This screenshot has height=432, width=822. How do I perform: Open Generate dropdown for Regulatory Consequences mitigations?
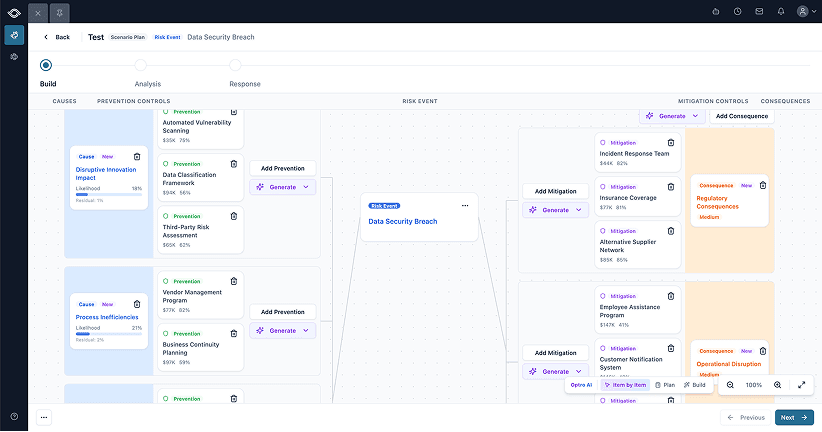pyautogui.click(x=555, y=210)
